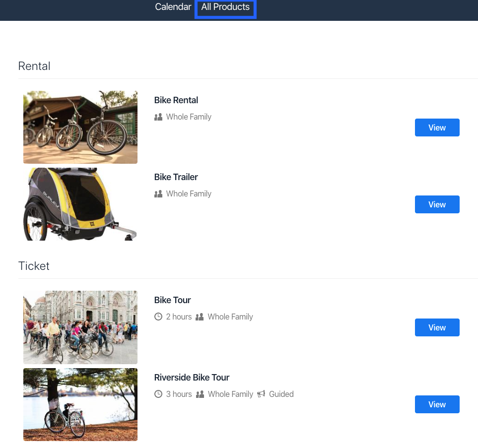Click the Bike Rental title link

coord(176,100)
